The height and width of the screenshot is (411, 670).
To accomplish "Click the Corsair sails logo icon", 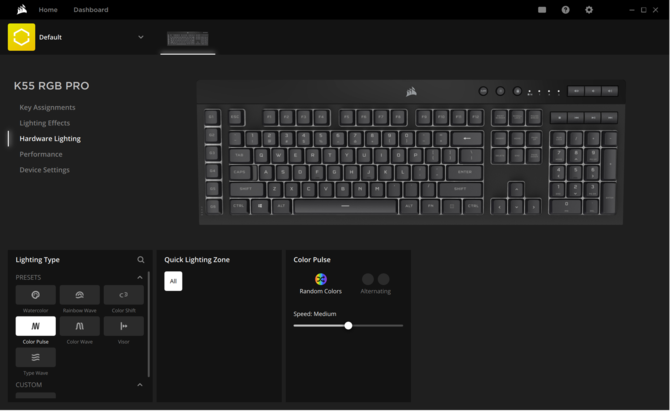I will 22,9.
